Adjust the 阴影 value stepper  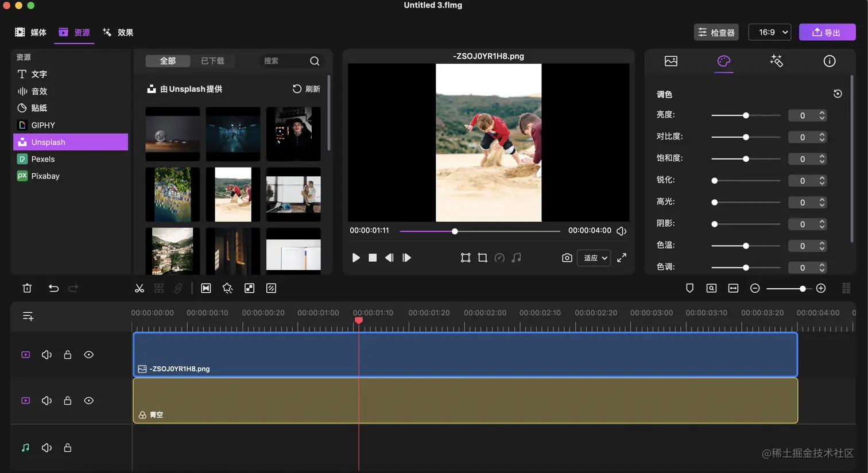(823, 224)
